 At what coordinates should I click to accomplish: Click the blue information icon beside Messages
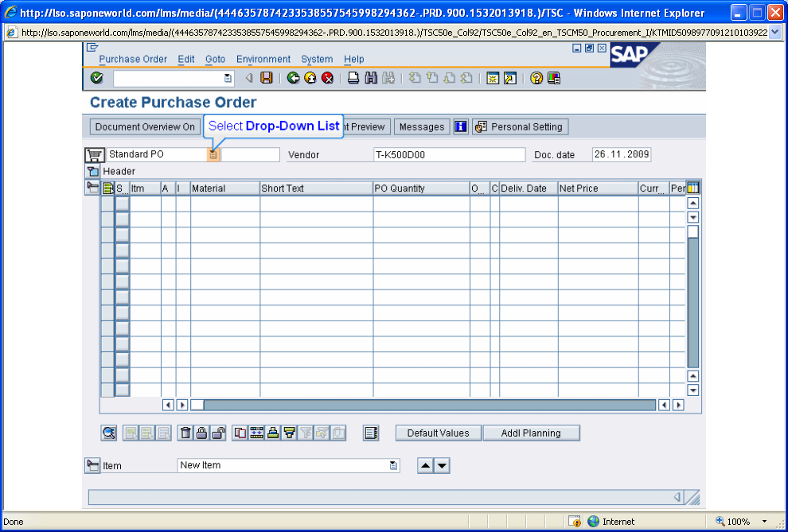click(x=460, y=126)
